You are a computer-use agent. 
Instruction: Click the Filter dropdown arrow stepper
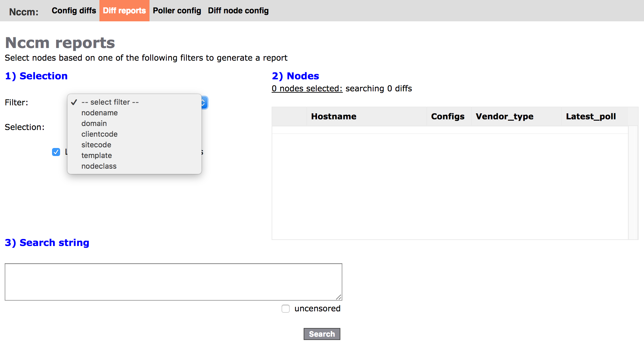click(204, 103)
